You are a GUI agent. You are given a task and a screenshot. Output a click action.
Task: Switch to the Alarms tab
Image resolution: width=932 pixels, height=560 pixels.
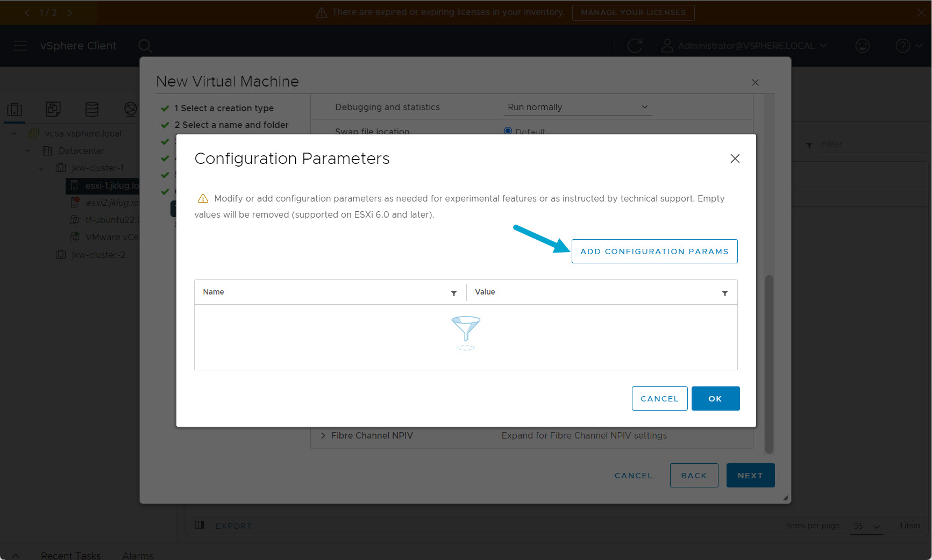pyautogui.click(x=138, y=555)
